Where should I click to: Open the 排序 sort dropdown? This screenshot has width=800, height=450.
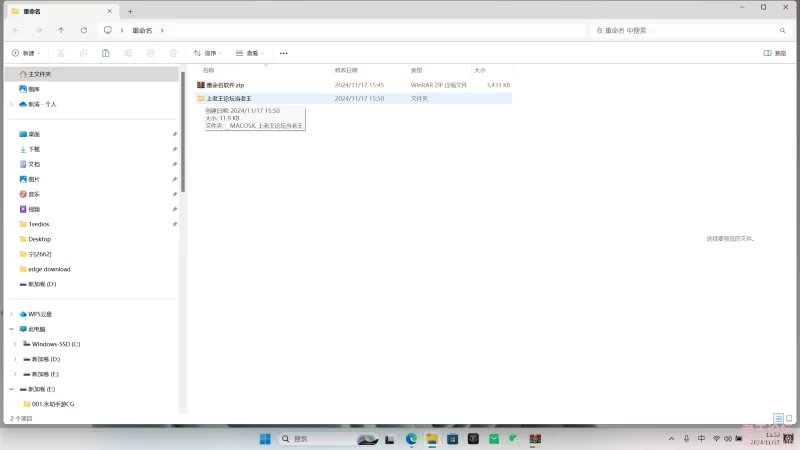(208, 53)
